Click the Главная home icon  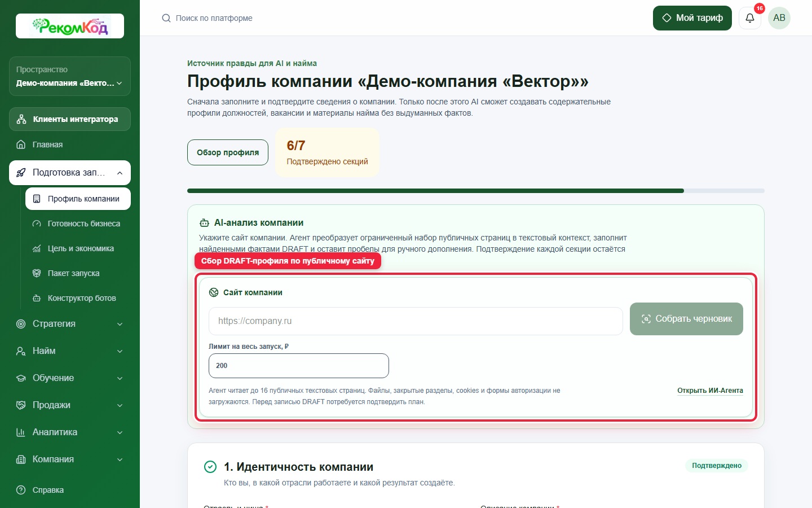pyautogui.click(x=21, y=144)
